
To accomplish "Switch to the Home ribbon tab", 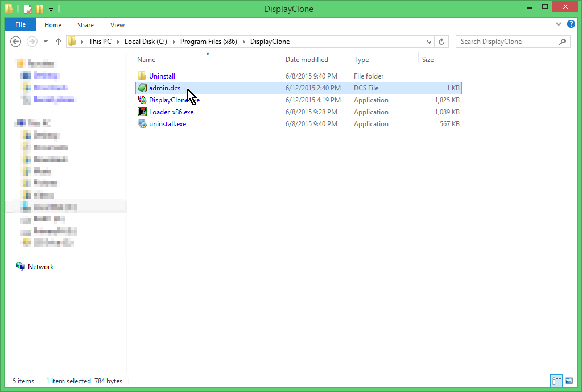I will [53, 25].
